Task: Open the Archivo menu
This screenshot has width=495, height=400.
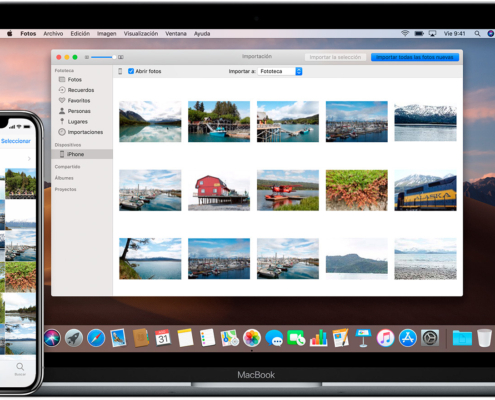Action: (x=53, y=34)
